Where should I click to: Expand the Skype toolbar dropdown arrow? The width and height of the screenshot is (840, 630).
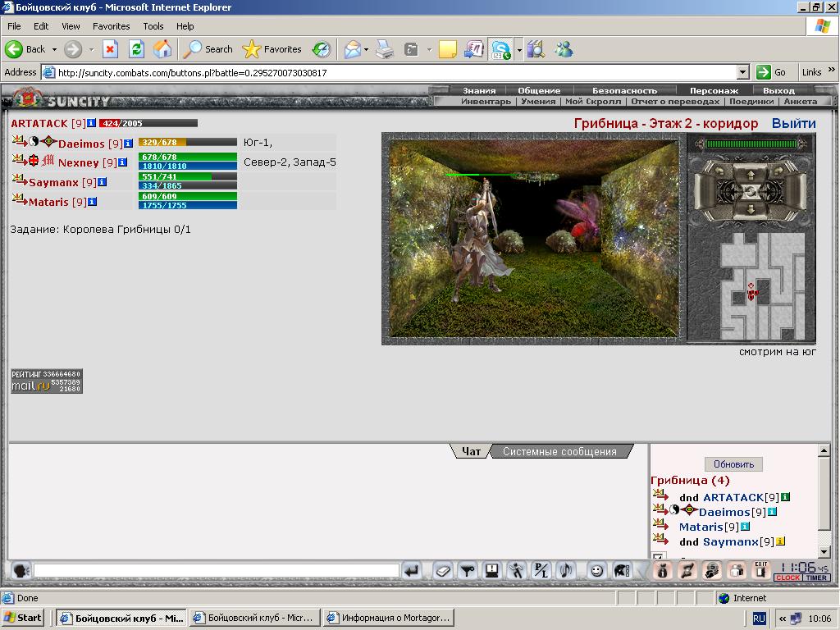519,49
